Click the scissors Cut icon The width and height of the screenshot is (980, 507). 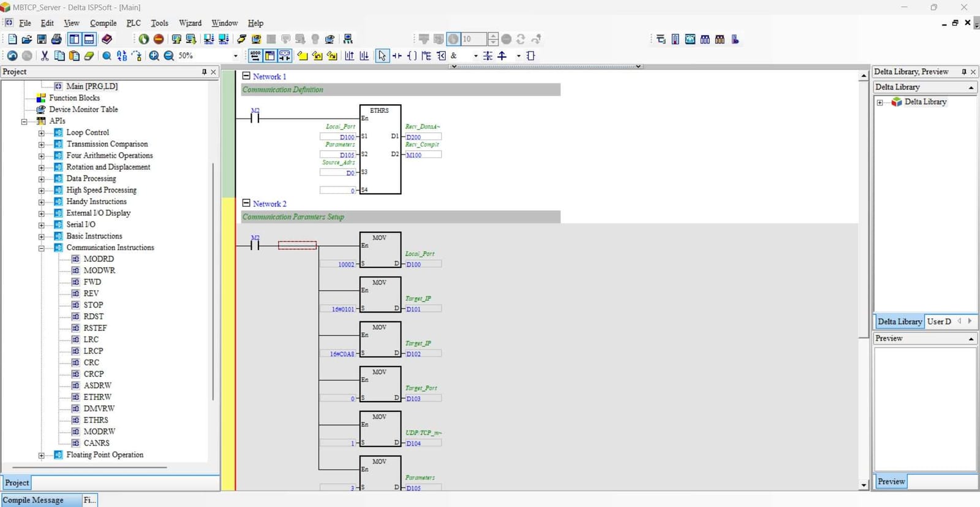45,56
